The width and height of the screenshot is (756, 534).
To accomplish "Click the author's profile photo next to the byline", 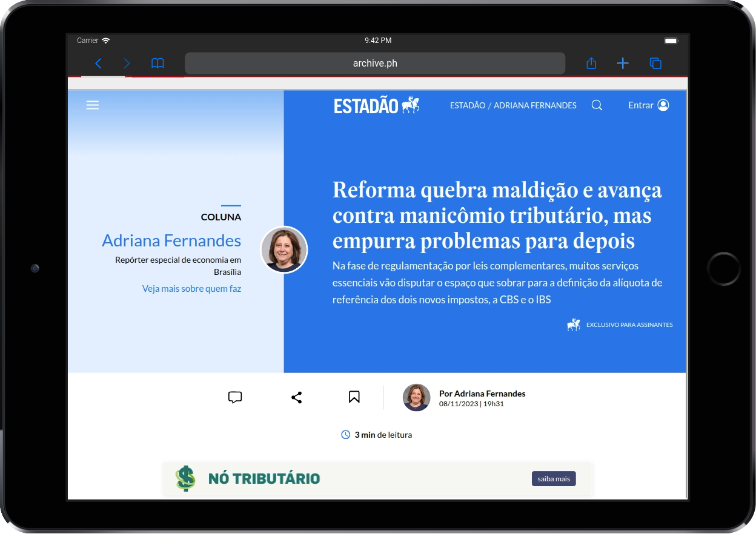I will (416, 397).
